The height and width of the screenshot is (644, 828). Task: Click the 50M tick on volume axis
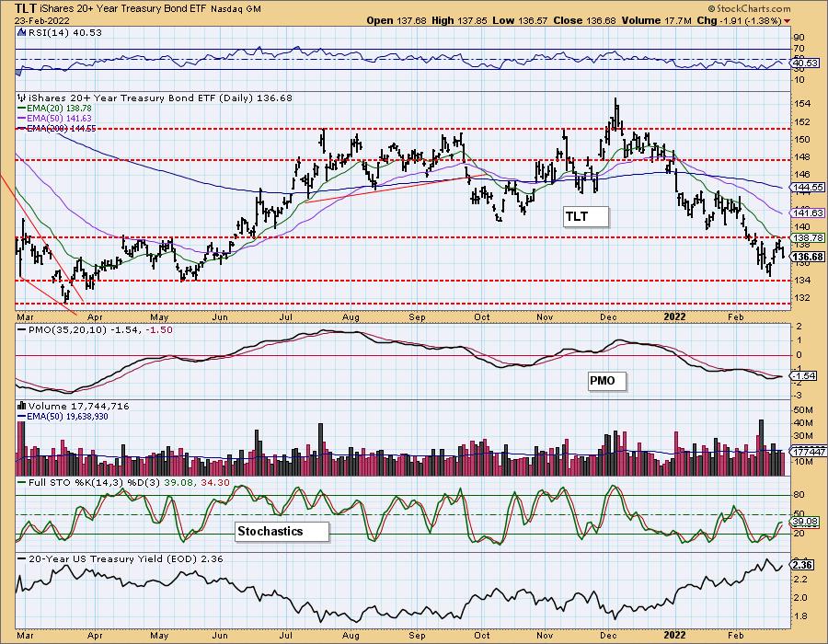tap(803, 410)
